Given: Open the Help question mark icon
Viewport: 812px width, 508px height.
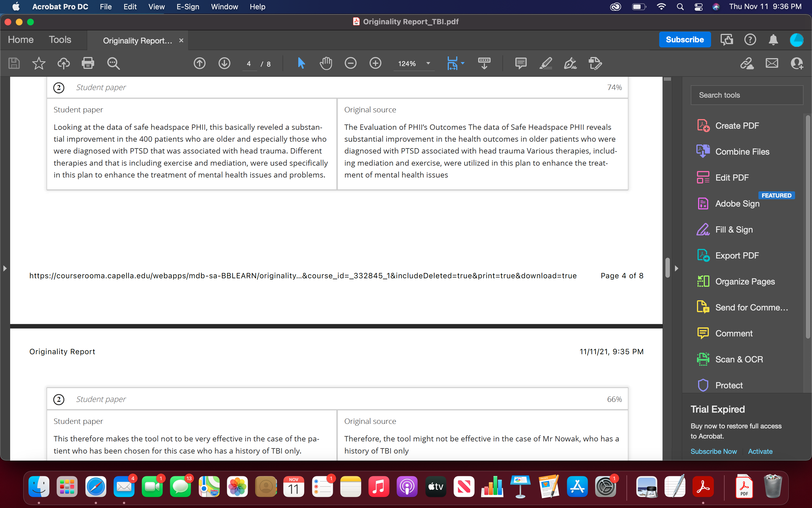Looking at the screenshot, I should (x=750, y=40).
